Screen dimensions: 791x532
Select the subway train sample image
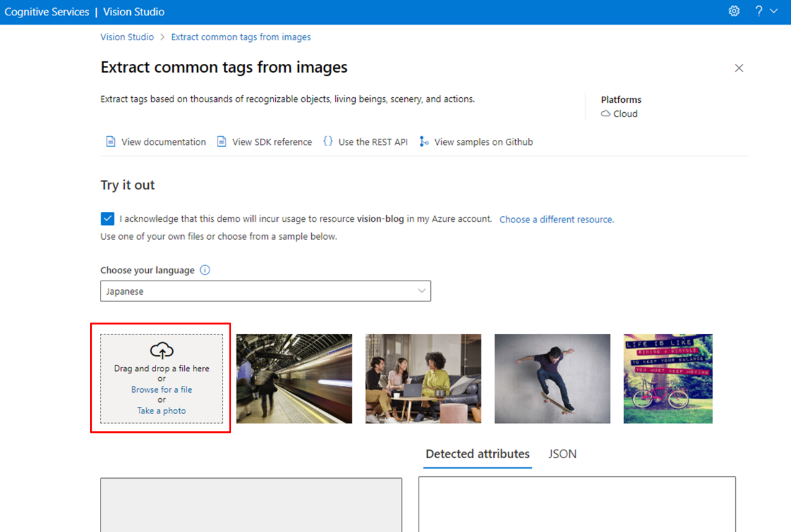tap(294, 379)
